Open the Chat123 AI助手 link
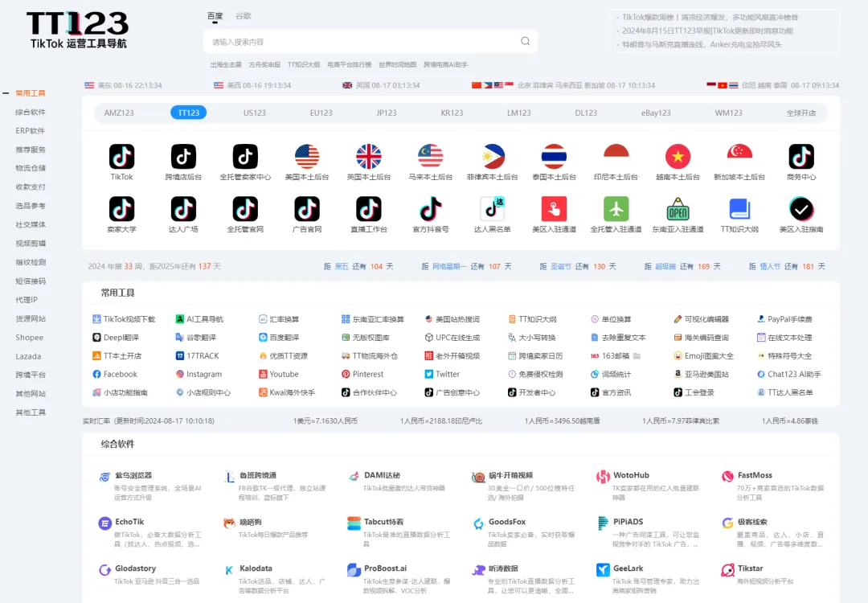868x603 pixels. click(789, 375)
